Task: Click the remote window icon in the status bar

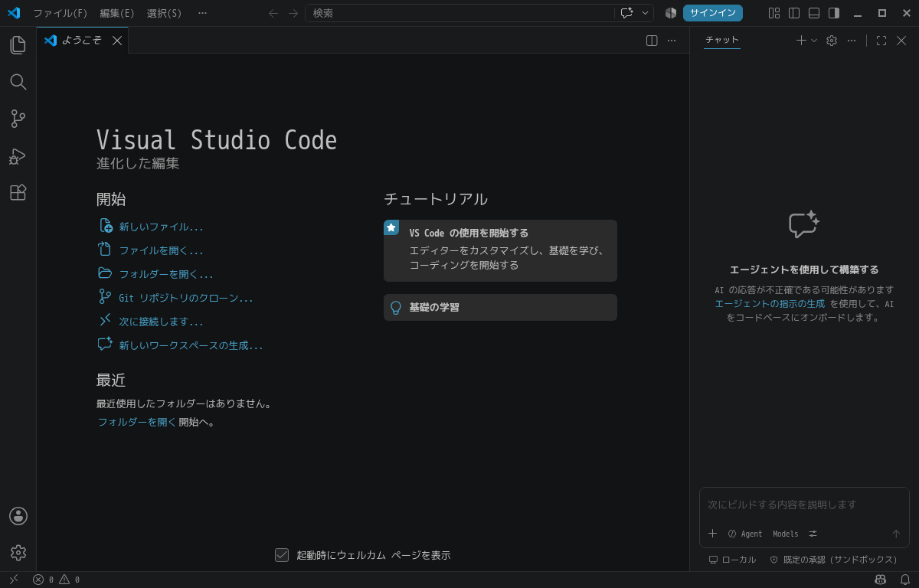Action: coord(13,580)
